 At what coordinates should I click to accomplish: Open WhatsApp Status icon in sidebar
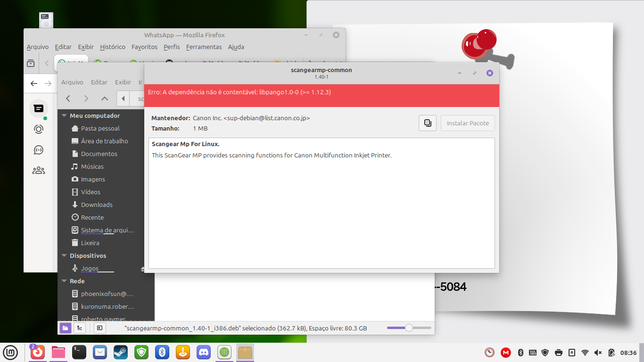pyautogui.click(x=39, y=129)
